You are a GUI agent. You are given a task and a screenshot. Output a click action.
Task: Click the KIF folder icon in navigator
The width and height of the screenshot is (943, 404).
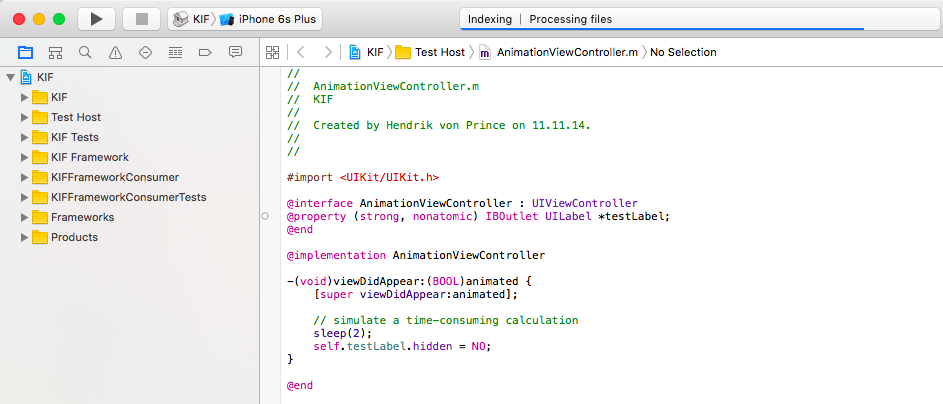click(x=40, y=97)
